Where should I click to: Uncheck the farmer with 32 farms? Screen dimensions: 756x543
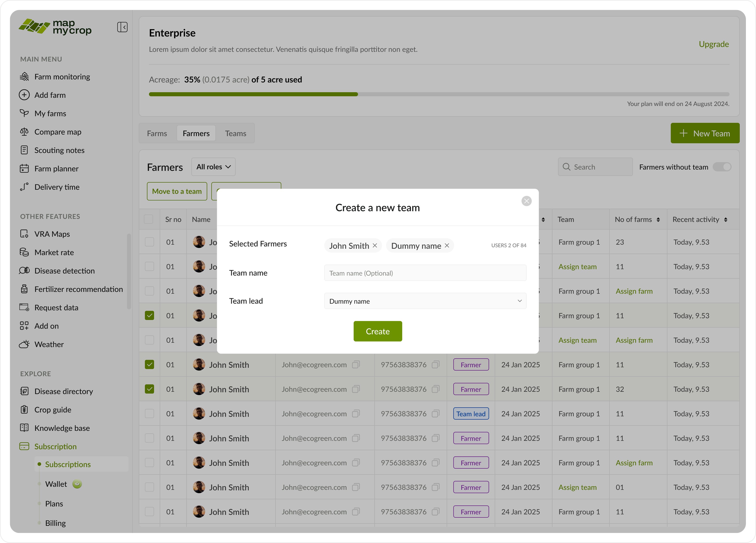pyautogui.click(x=149, y=389)
